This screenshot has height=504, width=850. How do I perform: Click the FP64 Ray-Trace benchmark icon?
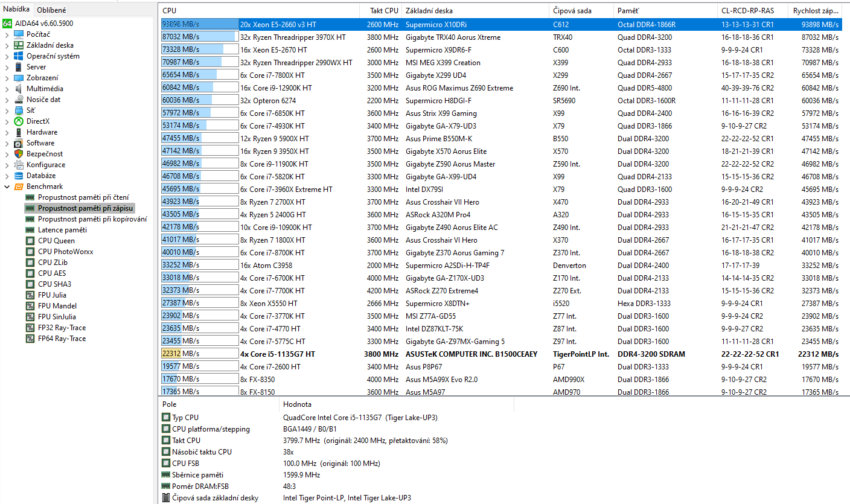[x=30, y=338]
